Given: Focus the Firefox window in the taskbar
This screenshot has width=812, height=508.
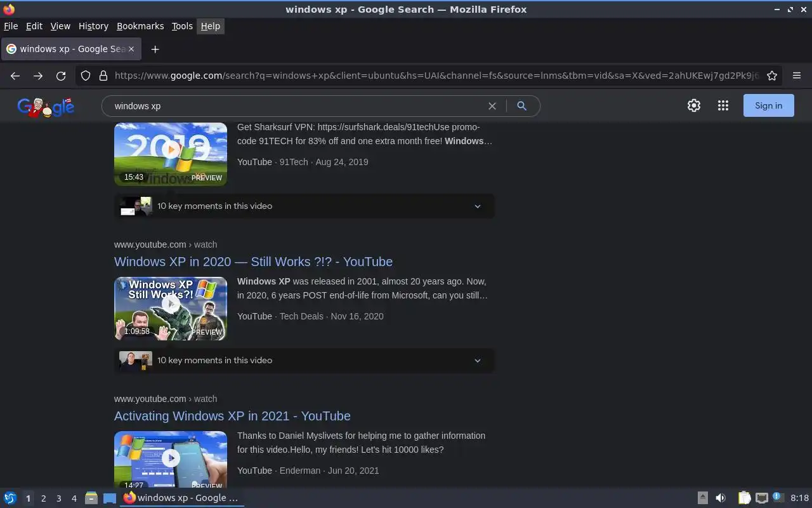Looking at the screenshot, I should pyautogui.click(x=182, y=498).
